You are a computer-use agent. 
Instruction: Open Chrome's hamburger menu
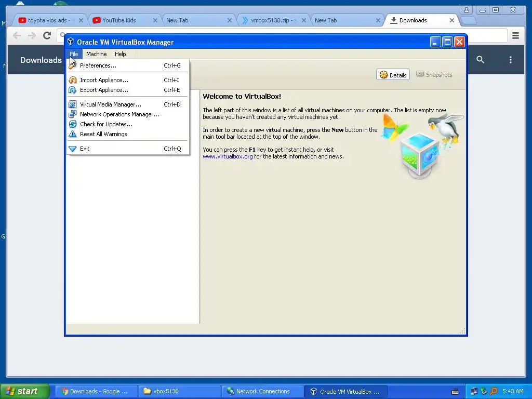515,35
